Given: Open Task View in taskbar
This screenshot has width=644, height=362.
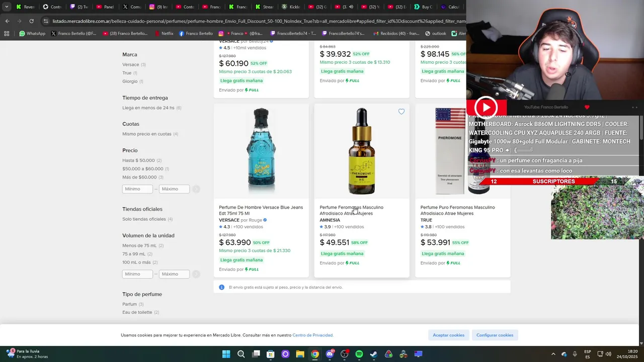Looking at the screenshot, I should [256, 354].
